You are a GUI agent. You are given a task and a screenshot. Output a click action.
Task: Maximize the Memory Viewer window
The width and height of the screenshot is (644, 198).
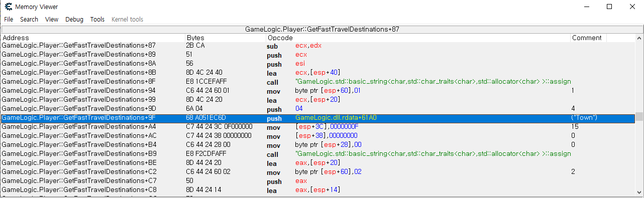pyautogui.click(x=609, y=7)
